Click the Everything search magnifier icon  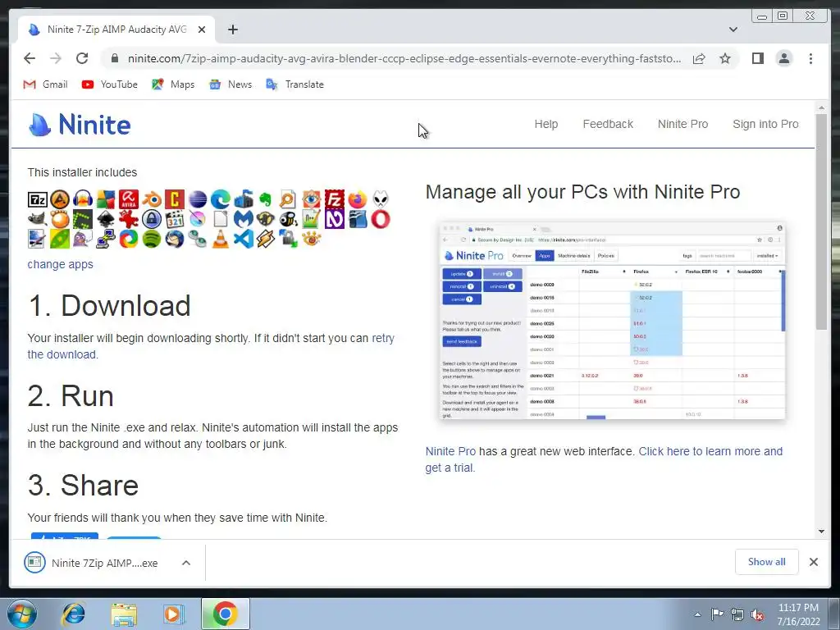tap(288, 200)
